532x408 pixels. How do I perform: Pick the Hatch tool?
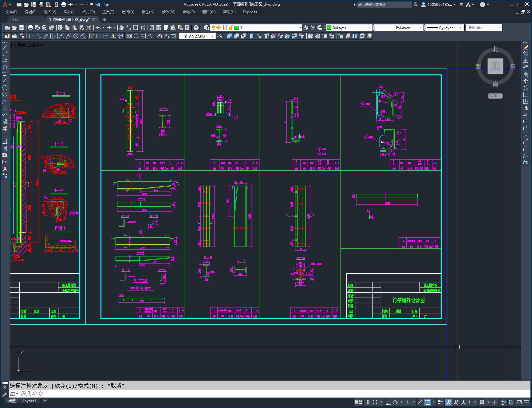5,142
